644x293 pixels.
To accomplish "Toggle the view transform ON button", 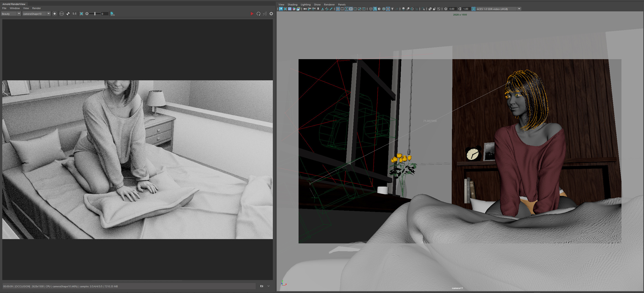I will click(474, 9).
